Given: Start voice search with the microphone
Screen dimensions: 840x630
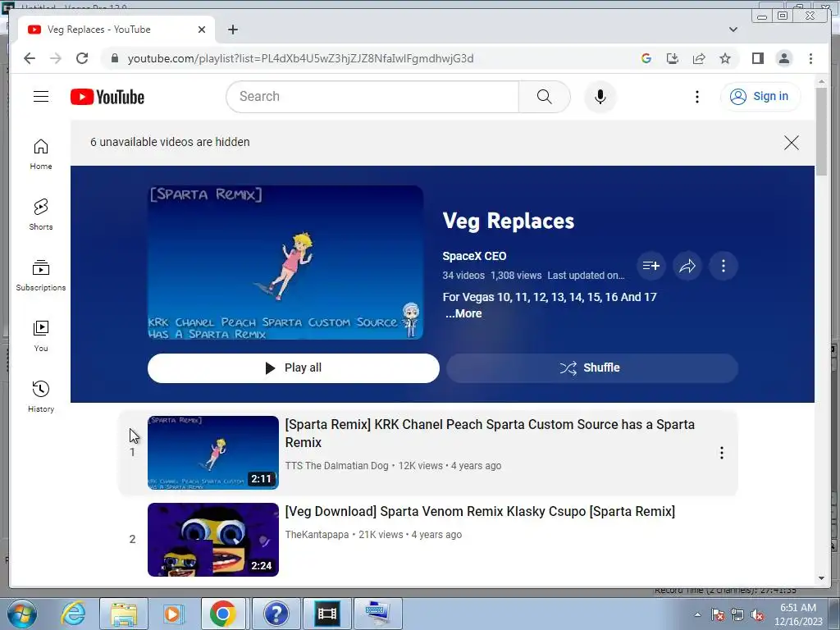Looking at the screenshot, I should pyautogui.click(x=600, y=97).
